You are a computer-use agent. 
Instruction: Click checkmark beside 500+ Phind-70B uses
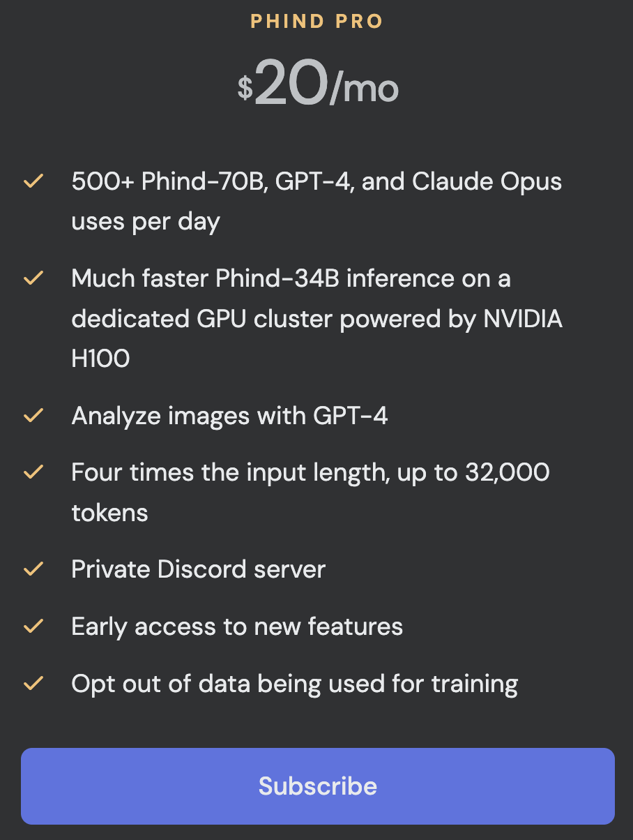(x=33, y=182)
